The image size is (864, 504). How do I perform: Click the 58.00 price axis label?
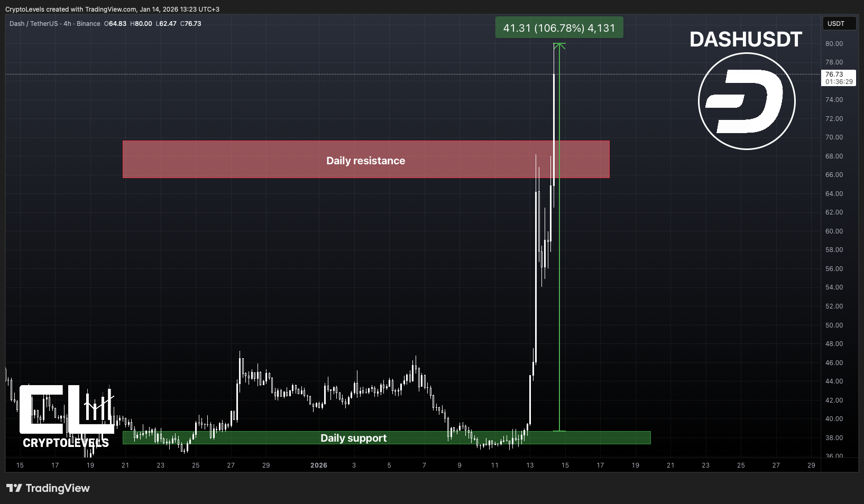tap(834, 250)
